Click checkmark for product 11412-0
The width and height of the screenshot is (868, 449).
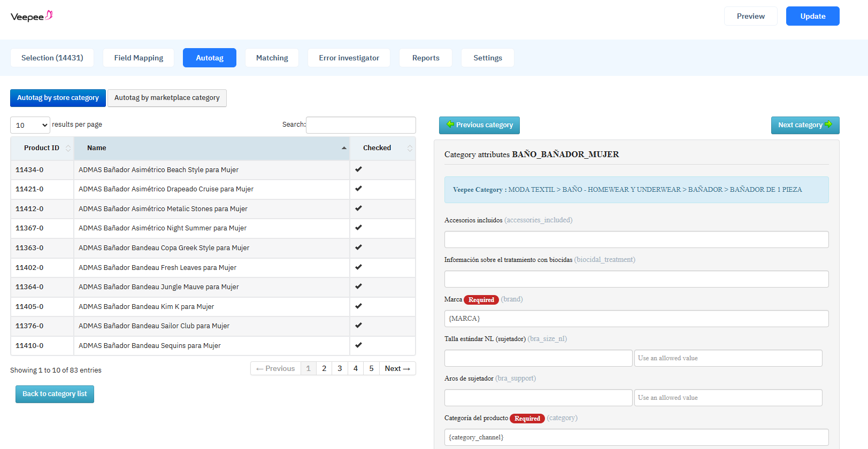pos(358,208)
